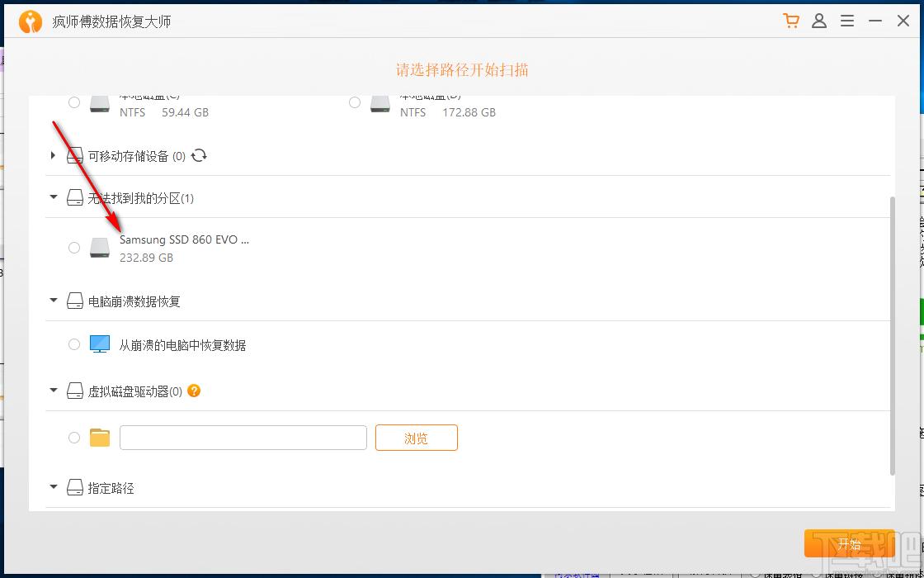Select the 59.44 GB NTFS disk radio button
The width and height of the screenshot is (924, 578).
click(x=73, y=102)
